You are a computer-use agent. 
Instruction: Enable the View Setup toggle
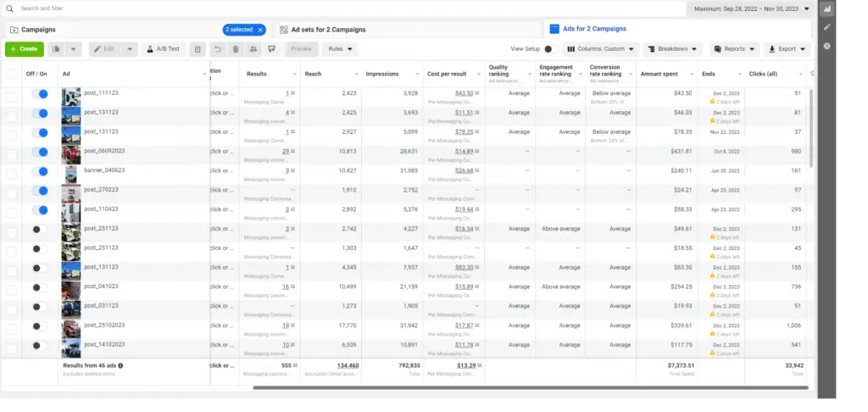548,49
